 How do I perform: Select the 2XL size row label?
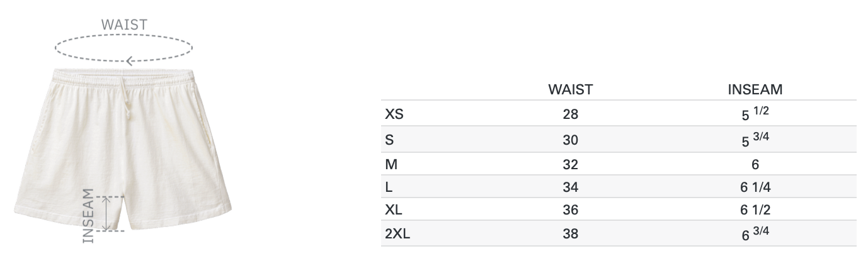click(x=397, y=234)
